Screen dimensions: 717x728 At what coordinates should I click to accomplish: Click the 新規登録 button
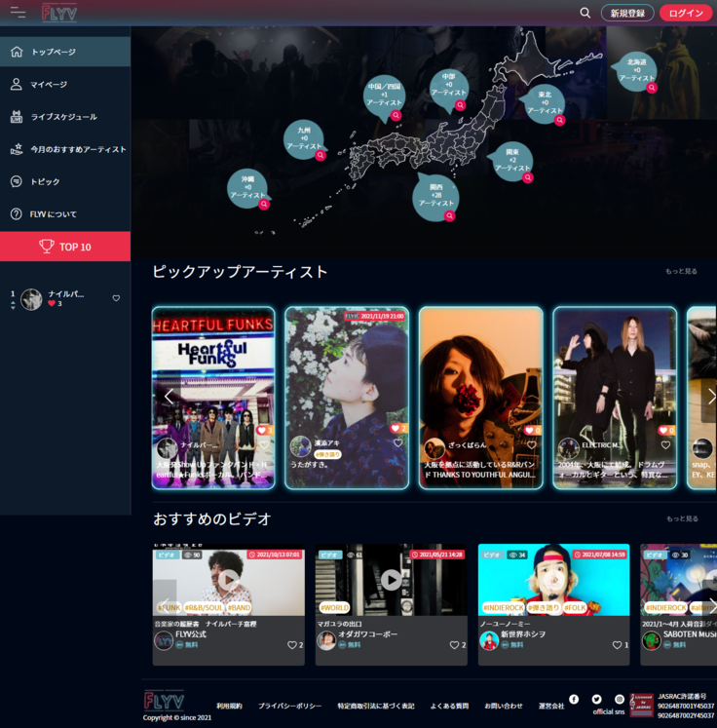(x=627, y=13)
